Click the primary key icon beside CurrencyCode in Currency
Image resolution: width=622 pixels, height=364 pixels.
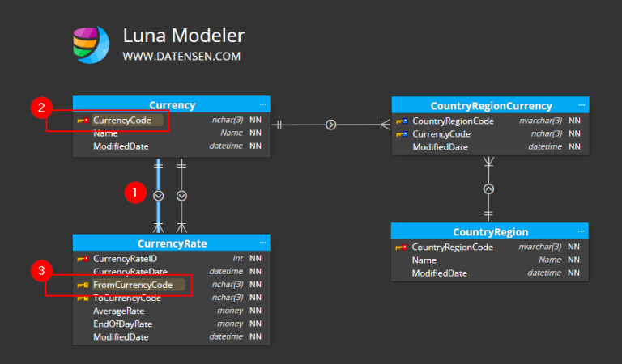(83, 121)
